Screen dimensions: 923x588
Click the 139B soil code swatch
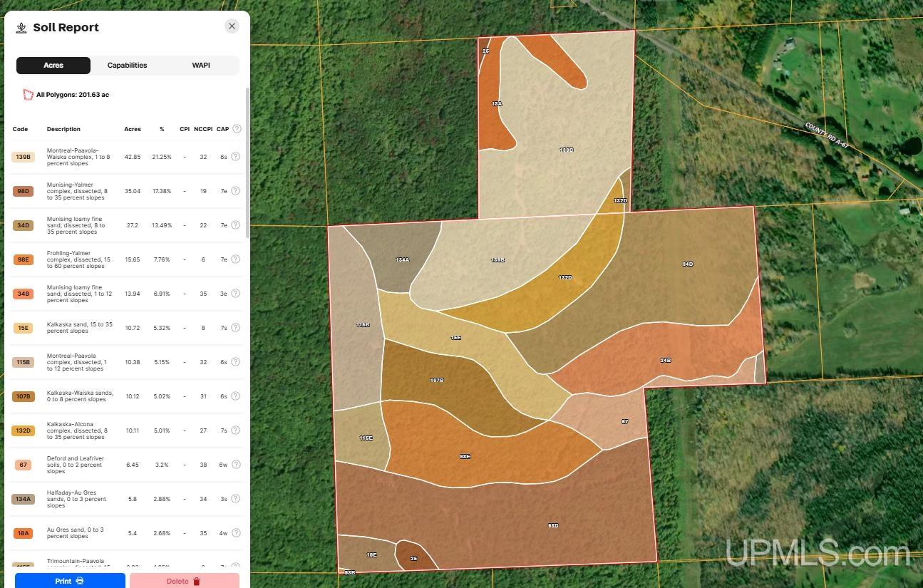(x=23, y=157)
